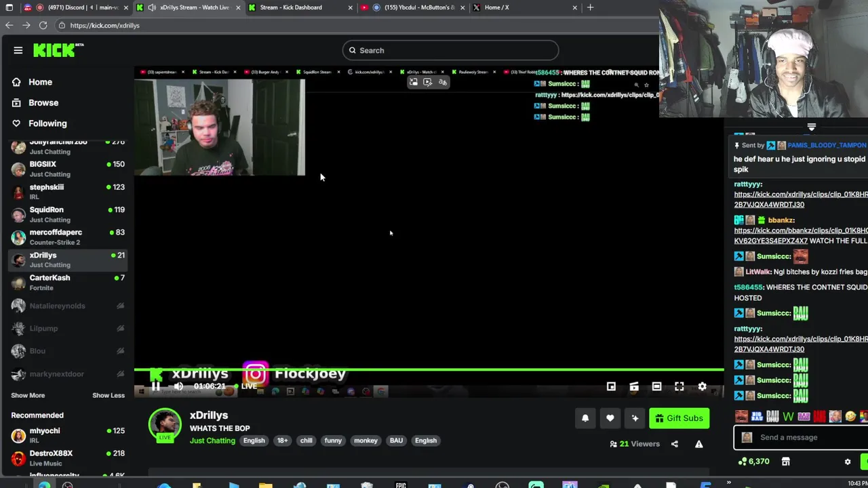Viewport: 868px width, 488px height.
Task: Toggle picture-in-picture mini player
Action: [x=611, y=386]
